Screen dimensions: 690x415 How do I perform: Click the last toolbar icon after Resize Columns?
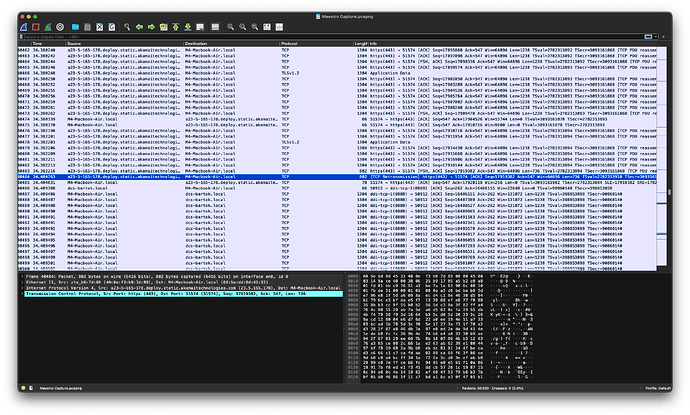tap(279, 27)
